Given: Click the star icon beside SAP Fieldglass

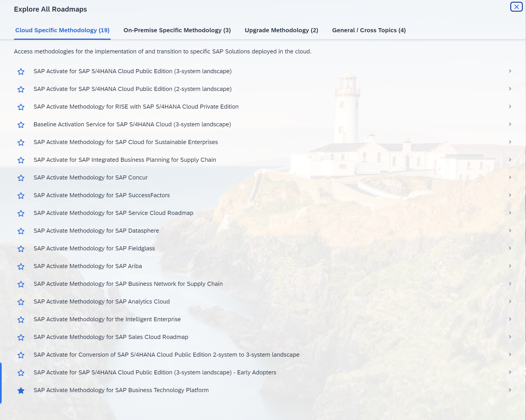Looking at the screenshot, I should (21, 249).
